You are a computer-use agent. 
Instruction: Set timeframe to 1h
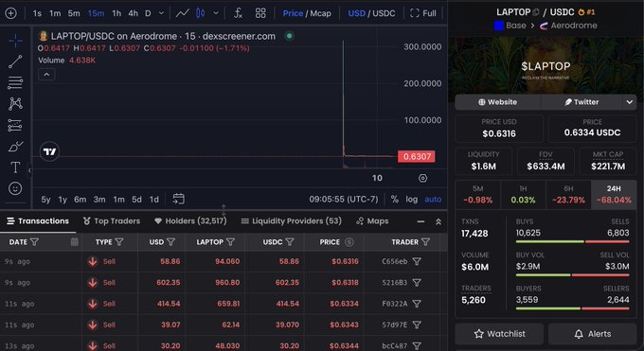click(x=116, y=13)
